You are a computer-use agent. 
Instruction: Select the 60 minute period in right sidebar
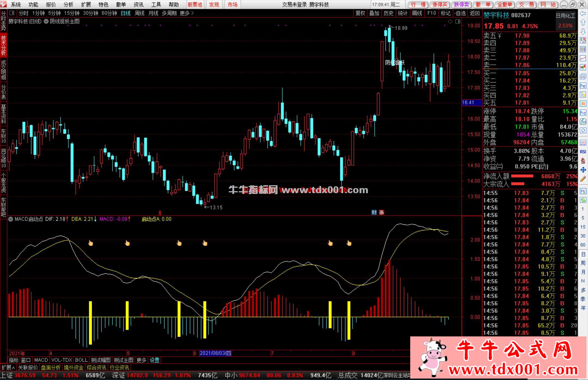[583, 245]
